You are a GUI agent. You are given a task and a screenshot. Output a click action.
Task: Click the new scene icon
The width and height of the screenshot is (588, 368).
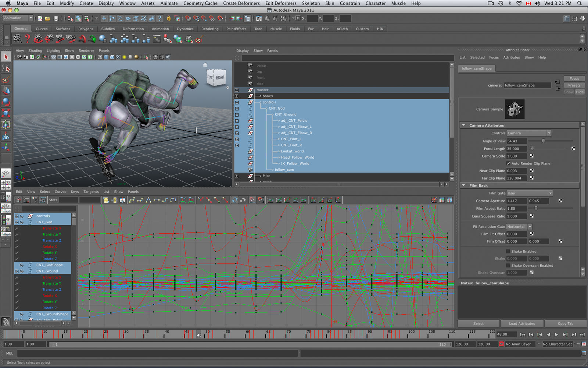coord(40,18)
